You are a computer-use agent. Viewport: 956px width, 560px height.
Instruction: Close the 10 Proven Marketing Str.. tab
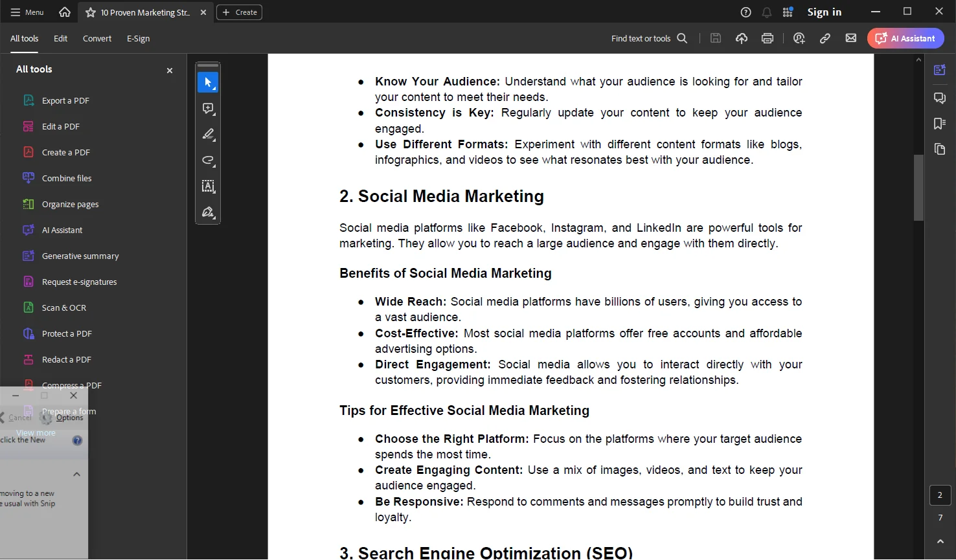click(203, 12)
